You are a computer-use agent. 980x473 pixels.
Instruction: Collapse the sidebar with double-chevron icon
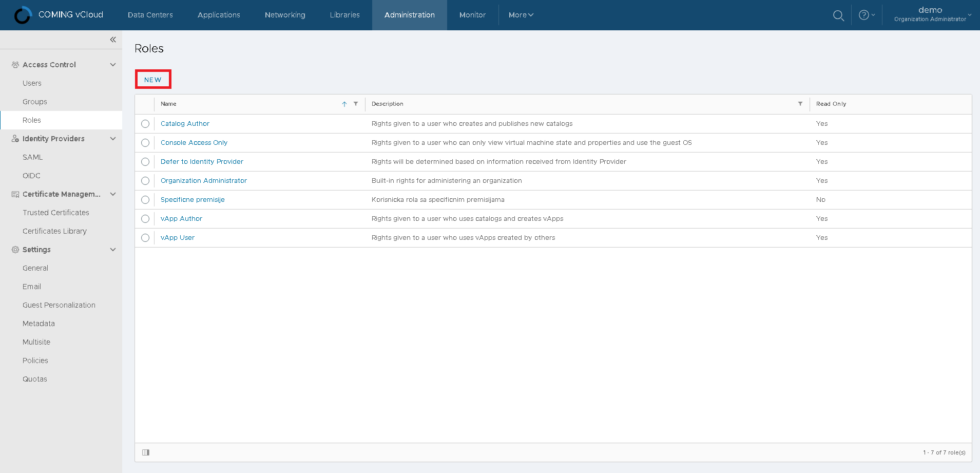click(113, 40)
